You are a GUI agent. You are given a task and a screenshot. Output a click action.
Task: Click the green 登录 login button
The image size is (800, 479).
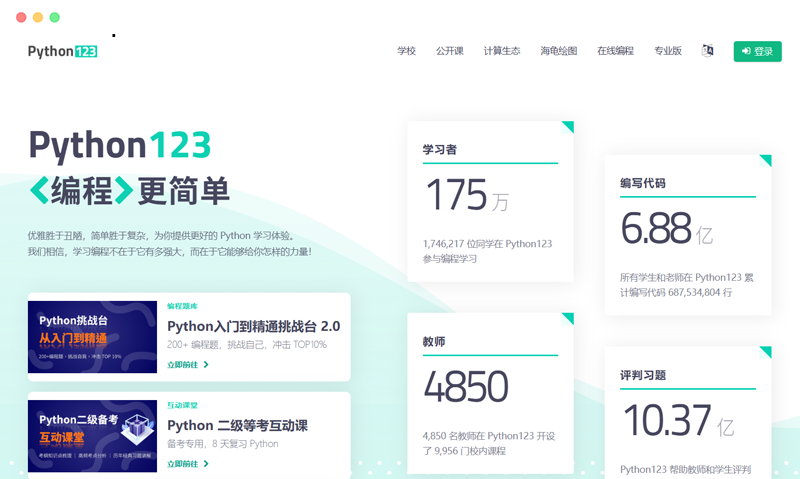(757, 51)
